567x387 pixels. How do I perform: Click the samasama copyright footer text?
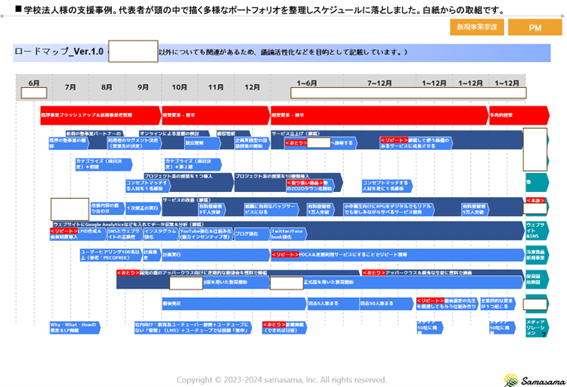point(281,380)
